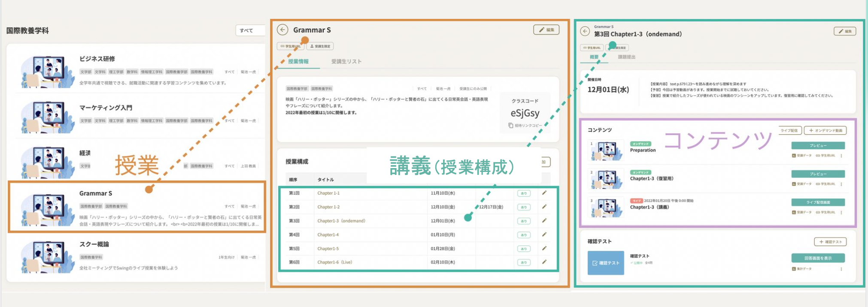The width and height of the screenshot is (868, 307).
Task: Open the Chapter1-3 (ondemand) lecture link
Action: coord(341,221)
